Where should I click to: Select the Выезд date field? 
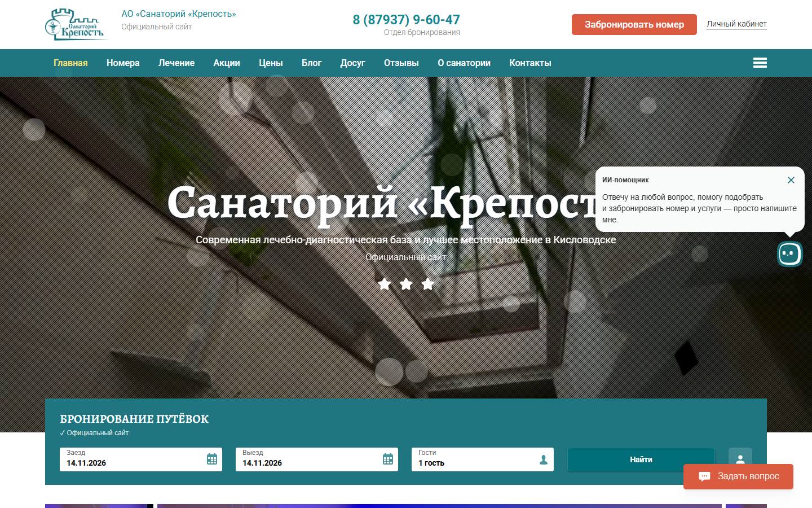tap(317, 459)
